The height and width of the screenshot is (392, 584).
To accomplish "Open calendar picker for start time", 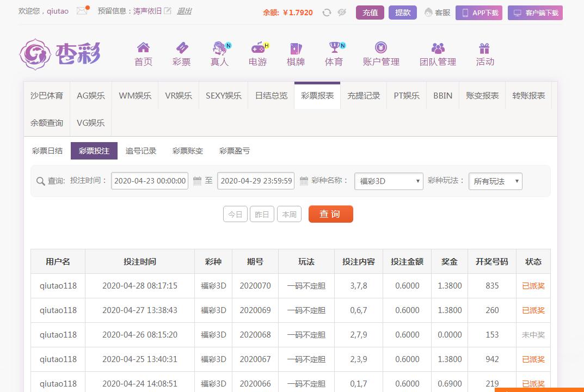I will [x=197, y=181].
